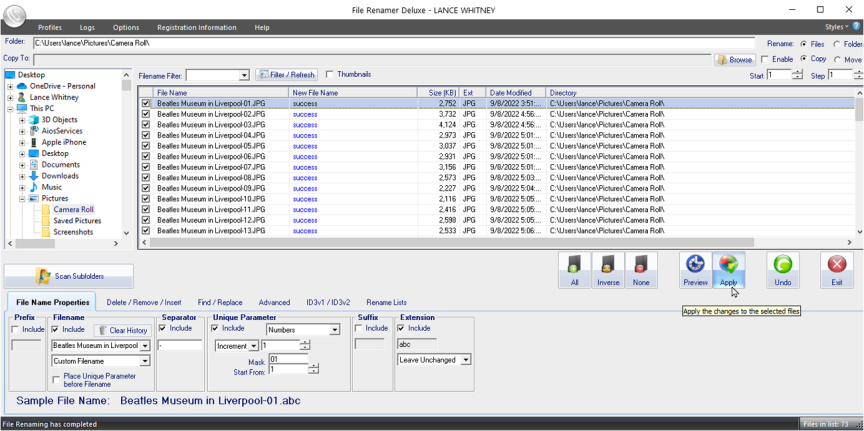Click the Clear History button

tap(122, 330)
